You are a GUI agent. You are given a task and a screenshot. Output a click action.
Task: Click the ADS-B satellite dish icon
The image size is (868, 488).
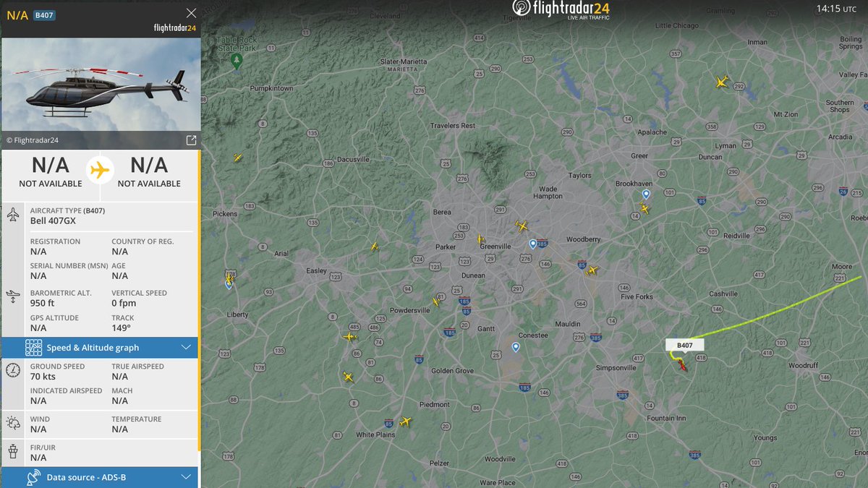tap(33, 477)
